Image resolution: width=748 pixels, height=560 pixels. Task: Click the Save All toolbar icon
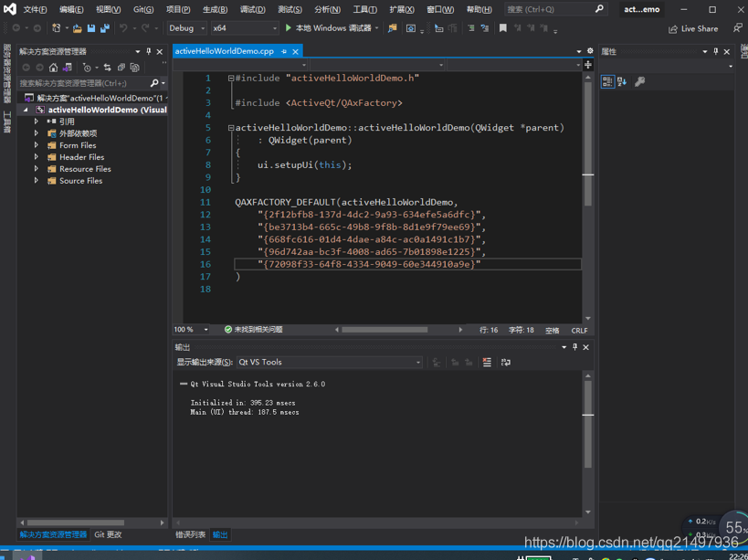[104, 28]
